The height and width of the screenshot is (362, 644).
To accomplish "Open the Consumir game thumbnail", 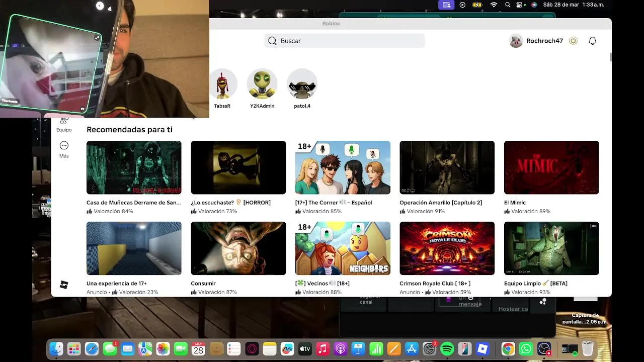I will point(238,248).
